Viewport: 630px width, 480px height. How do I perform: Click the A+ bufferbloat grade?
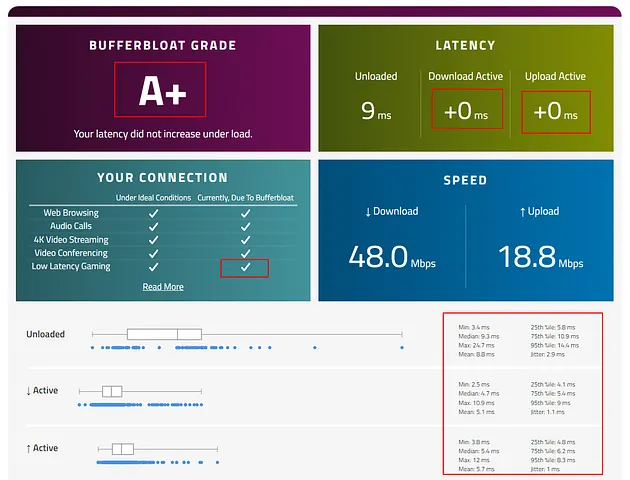(x=162, y=91)
